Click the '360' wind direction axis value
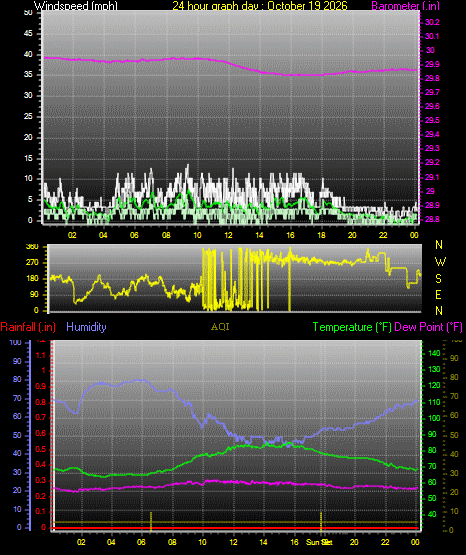 coord(32,247)
